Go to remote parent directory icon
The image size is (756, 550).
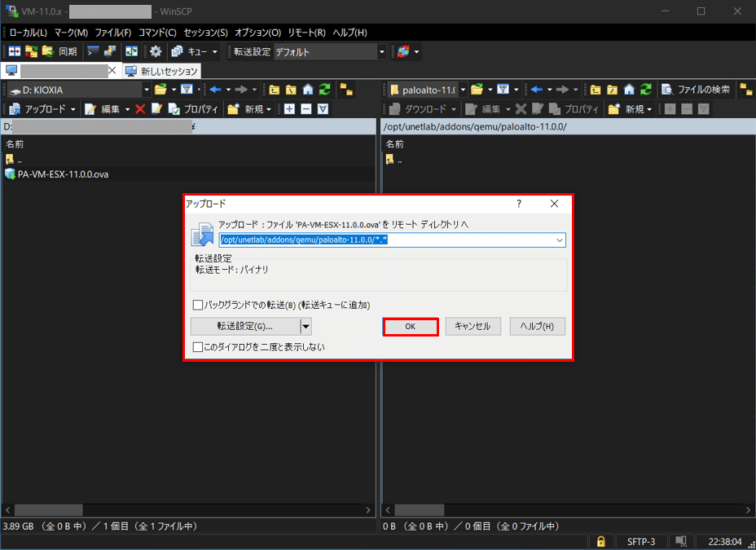point(596,90)
